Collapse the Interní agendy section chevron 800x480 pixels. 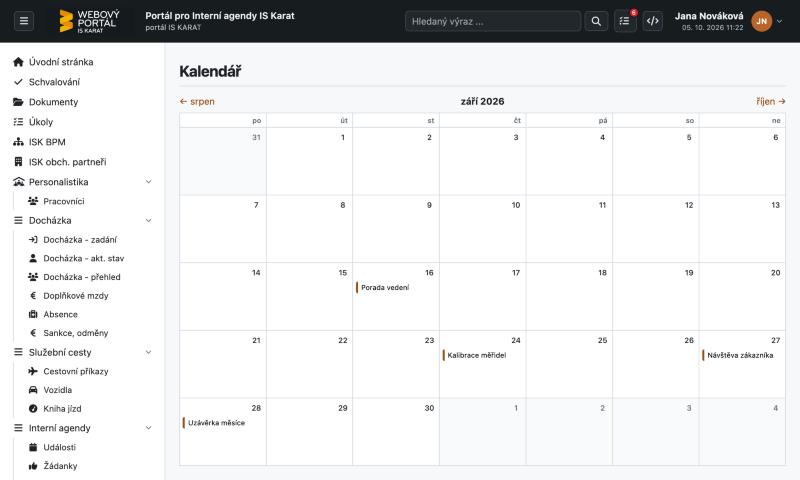click(x=148, y=427)
